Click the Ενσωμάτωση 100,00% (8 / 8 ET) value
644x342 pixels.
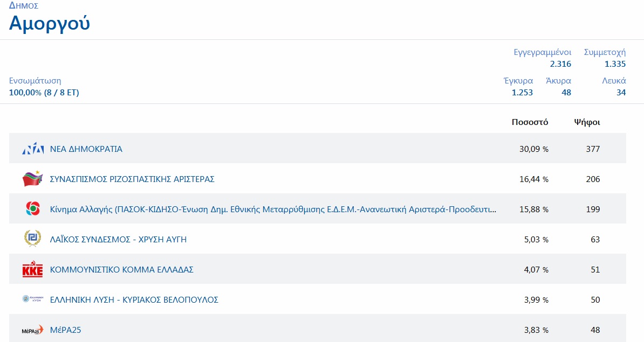click(x=44, y=93)
